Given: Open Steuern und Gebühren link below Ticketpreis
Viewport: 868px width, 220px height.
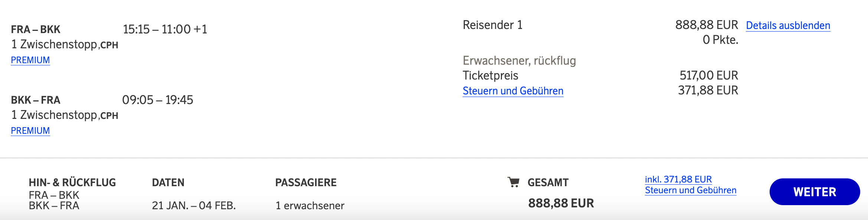Looking at the screenshot, I should (x=513, y=91).
